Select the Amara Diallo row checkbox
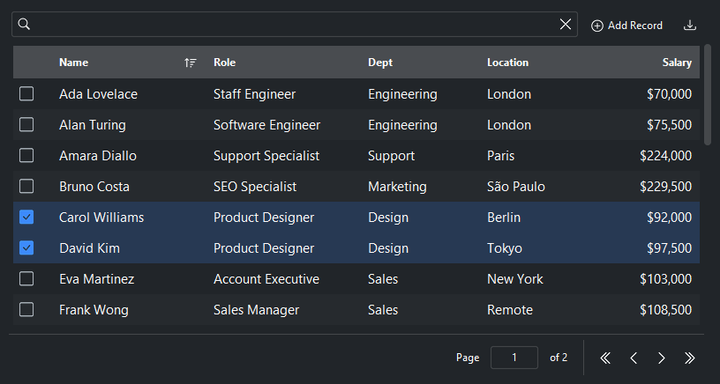Image resolution: width=720 pixels, height=384 pixels. tap(26, 155)
